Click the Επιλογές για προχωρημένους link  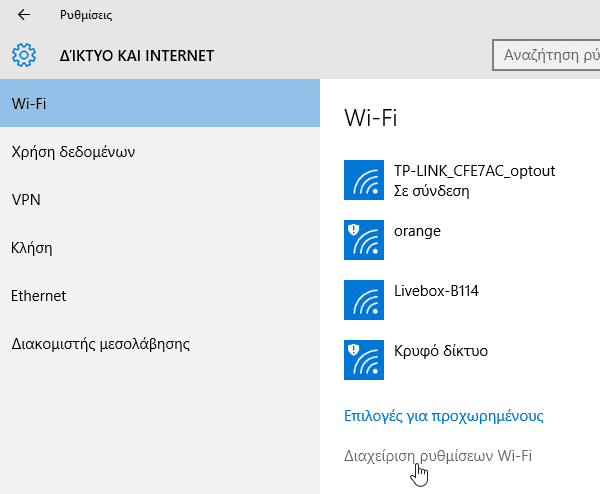[x=443, y=415]
